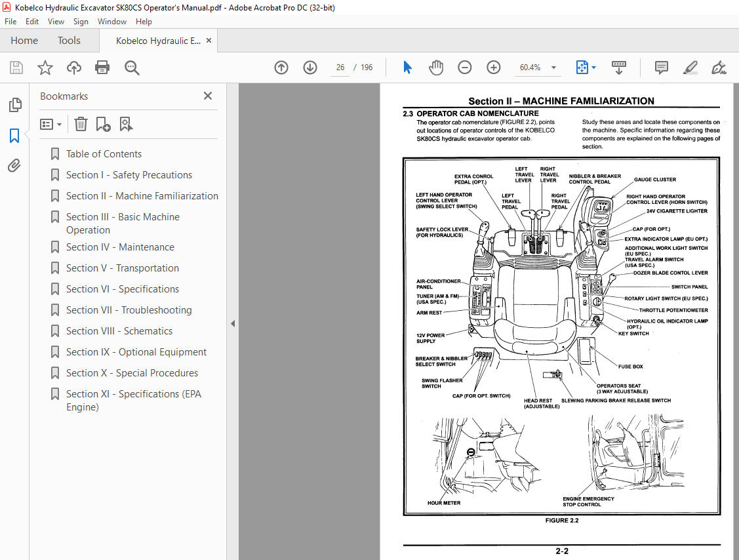Click the page number input field

(x=340, y=68)
